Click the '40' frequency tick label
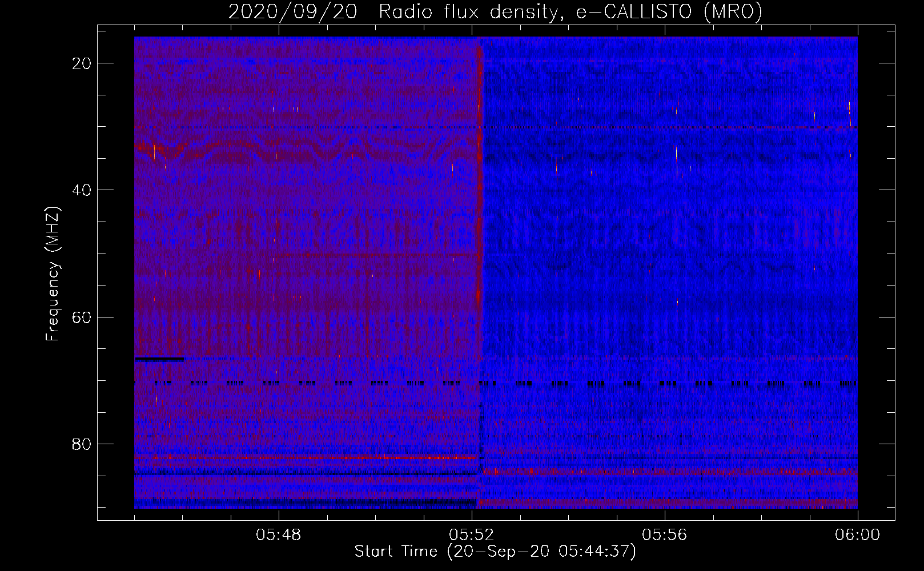This screenshot has width=924, height=571. (x=82, y=190)
